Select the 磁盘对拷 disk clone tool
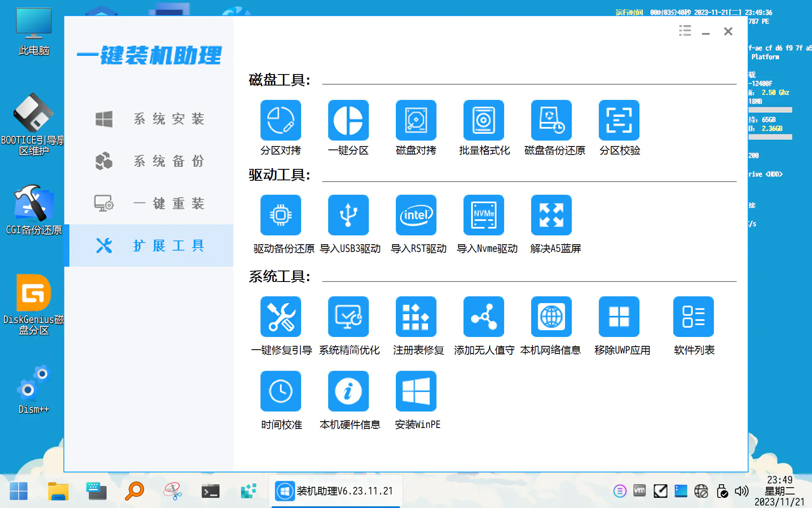This screenshot has height=508, width=812. tap(416, 120)
